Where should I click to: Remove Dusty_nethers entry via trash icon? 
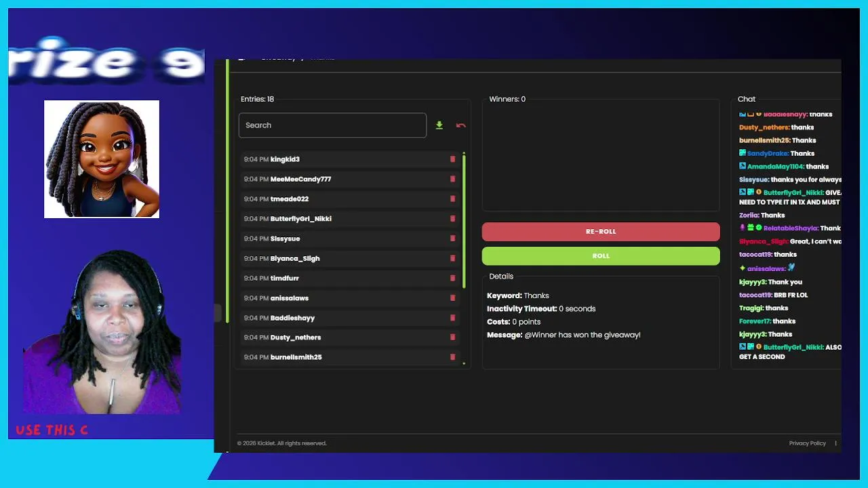tap(453, 337)
